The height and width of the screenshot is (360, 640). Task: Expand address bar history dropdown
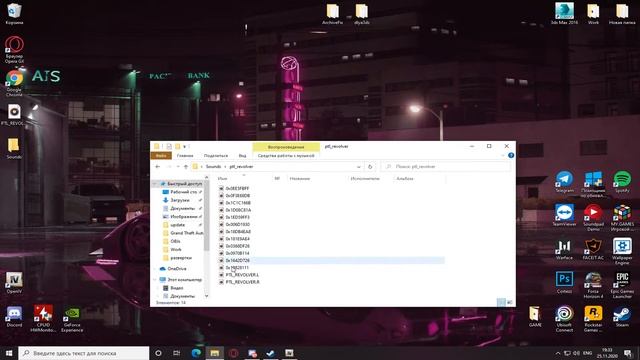[358, 167]
